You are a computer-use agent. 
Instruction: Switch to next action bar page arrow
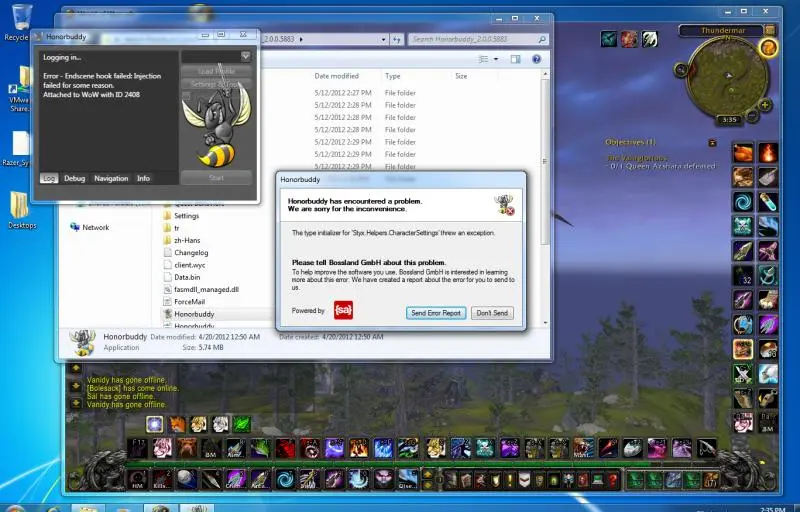(x=428, y=475)
